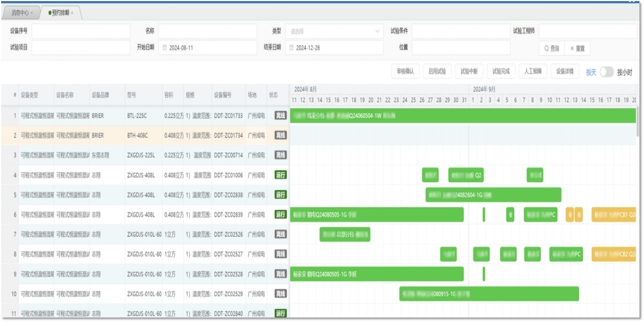
Task: Click the 启用试验 button
Action: tap(437, 72)
